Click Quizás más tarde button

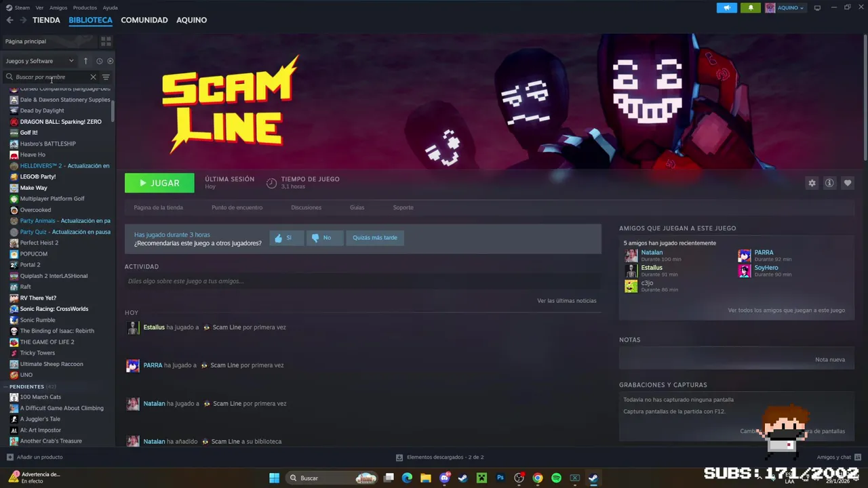(375, 238)
